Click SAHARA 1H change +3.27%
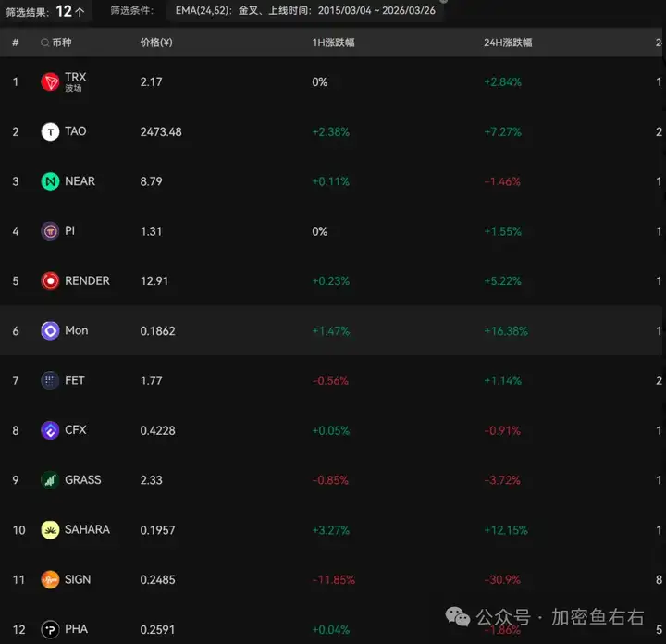The height and width of the screenshot is (644, 666). [331, 530]
